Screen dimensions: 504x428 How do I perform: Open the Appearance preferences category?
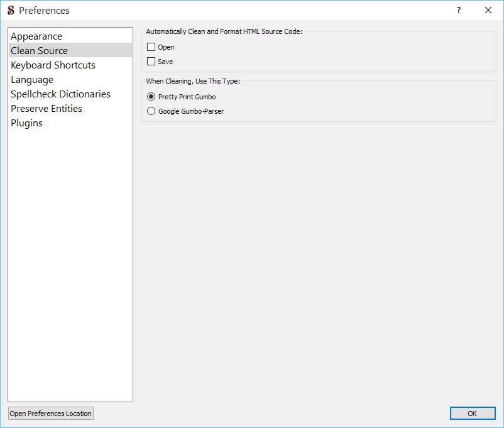tap(36, 36)
